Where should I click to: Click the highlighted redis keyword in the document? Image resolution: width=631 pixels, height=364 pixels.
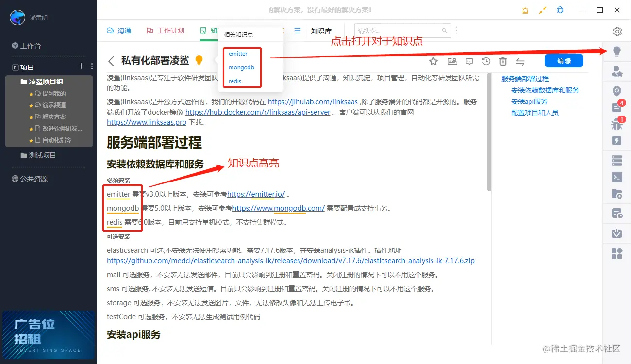click(x=115, y=222)
